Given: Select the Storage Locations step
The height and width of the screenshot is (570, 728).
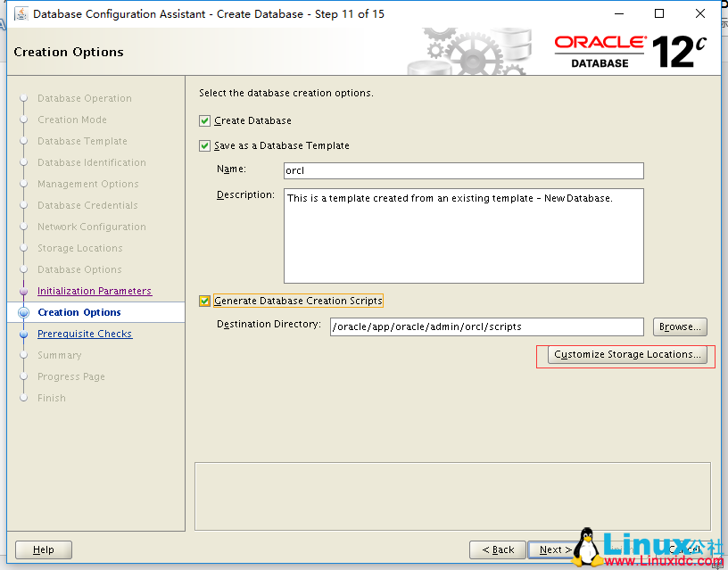Looking at the screenshot, I should coord(79,248).
